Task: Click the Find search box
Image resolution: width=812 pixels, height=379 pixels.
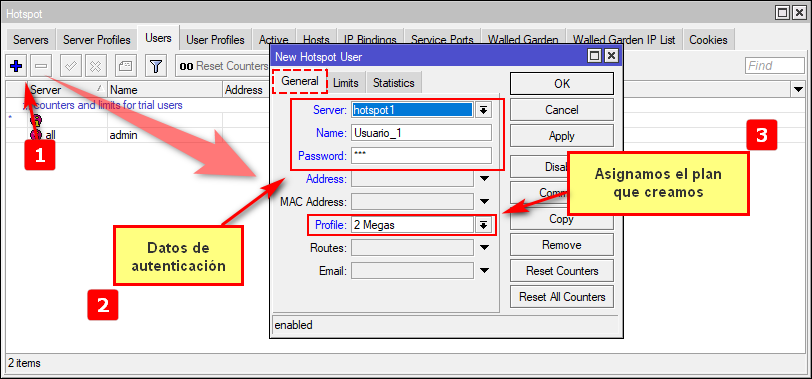Action: [775, 66]
